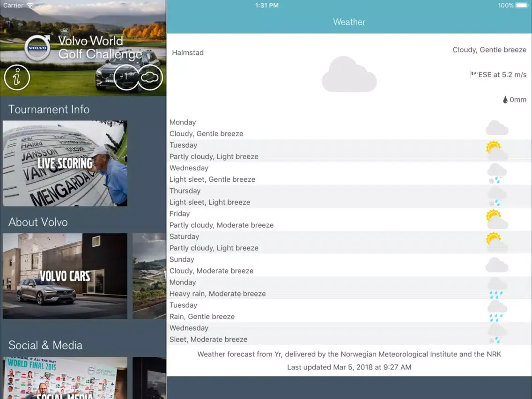
Task: Tap Sunday's cloudy icon
Action: pos(497,265)
